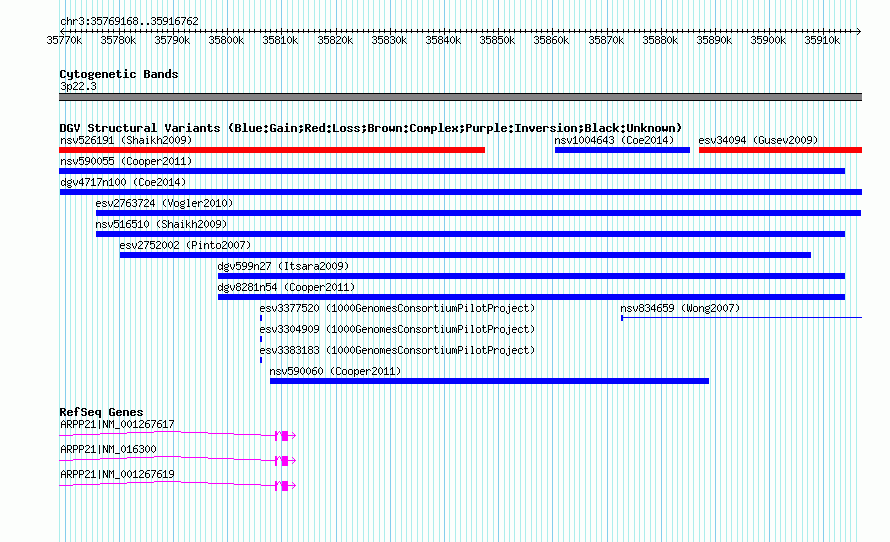Click the red esv34094 (Gusev2009) bar
The height and width of the screenshot is (542, 890).
pos(780,150)
